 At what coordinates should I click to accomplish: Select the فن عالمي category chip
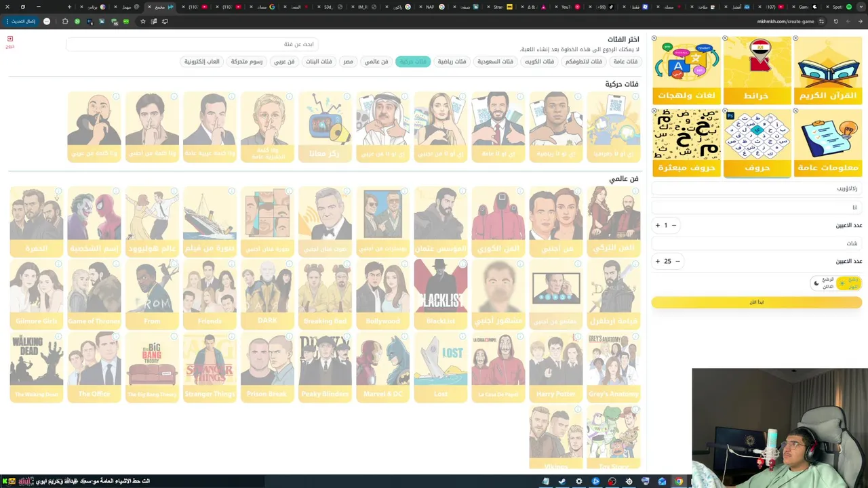click(376, 62)
